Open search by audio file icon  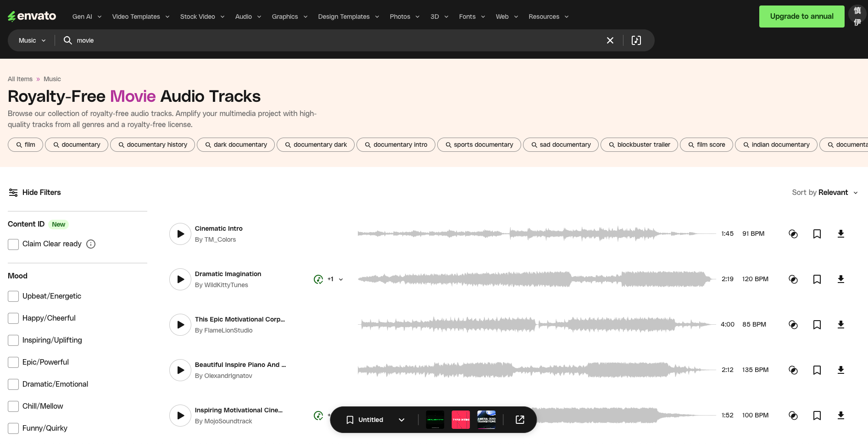click(x=636, y=40)
